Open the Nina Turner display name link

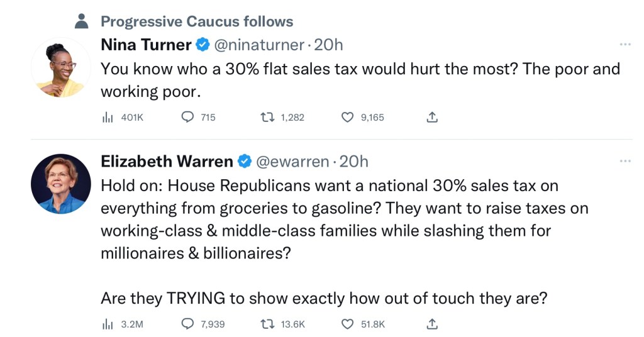point(146,45)
